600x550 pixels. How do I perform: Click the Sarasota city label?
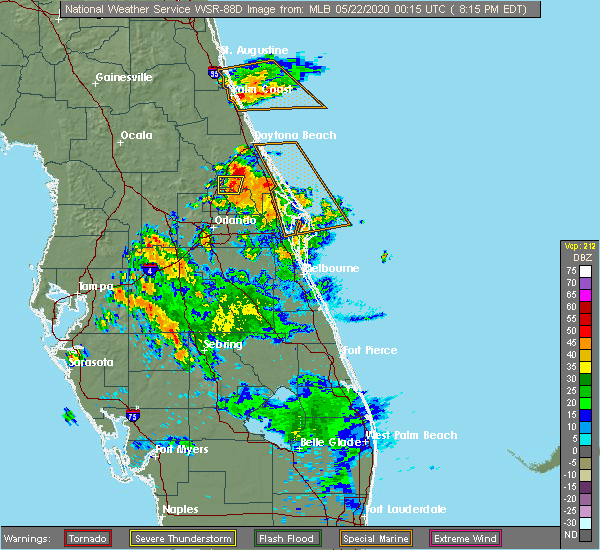91,362
